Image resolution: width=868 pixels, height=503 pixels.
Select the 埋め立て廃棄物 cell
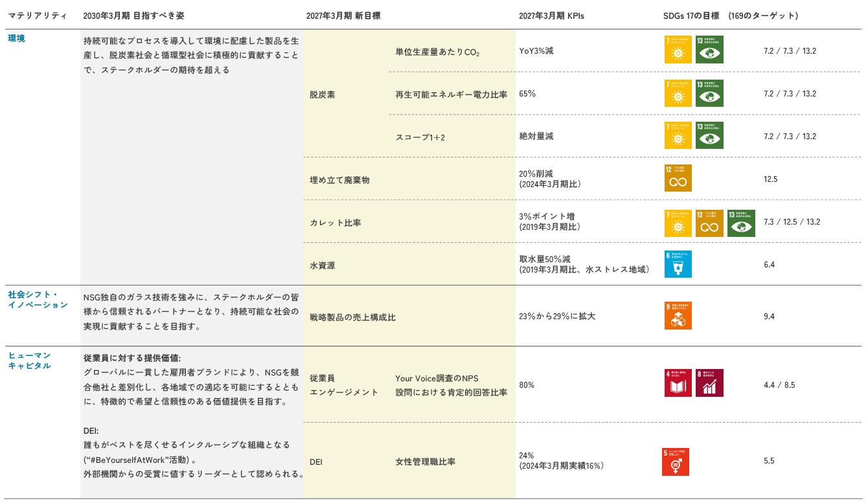pos(339,180)
